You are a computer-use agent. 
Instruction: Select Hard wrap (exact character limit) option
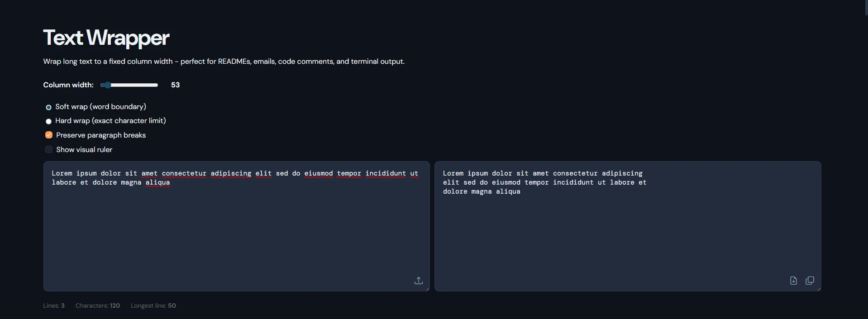(48, 121)
